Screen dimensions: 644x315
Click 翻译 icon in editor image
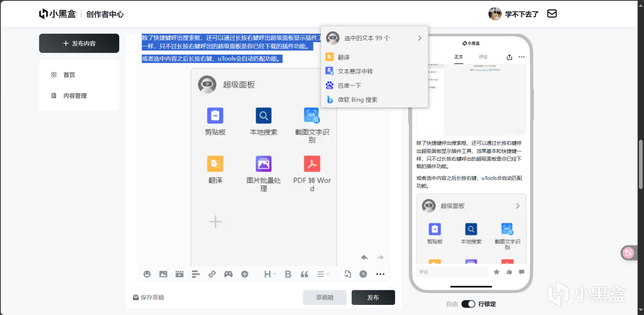[215, 164]
